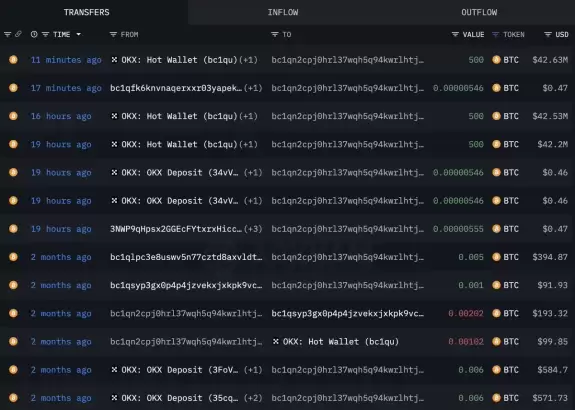Open the 17 minutes ago transaction
The width and height of the screenshot is (575, 410).
(x=66, y=88)
